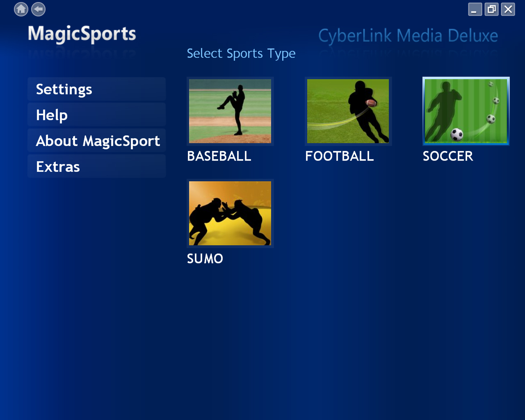Restore the MagicSports window size
Viewport: 525px width, 420px height.
point(491,9)
